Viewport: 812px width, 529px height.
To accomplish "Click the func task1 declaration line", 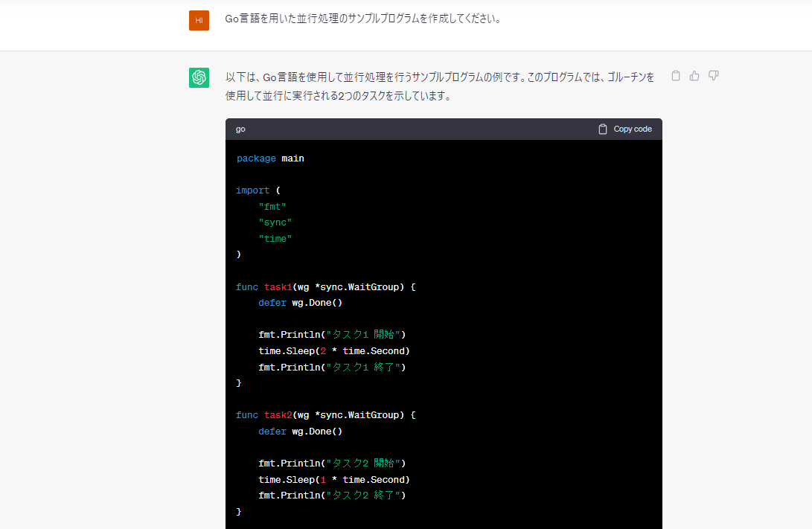I will (x=325, y=287).
